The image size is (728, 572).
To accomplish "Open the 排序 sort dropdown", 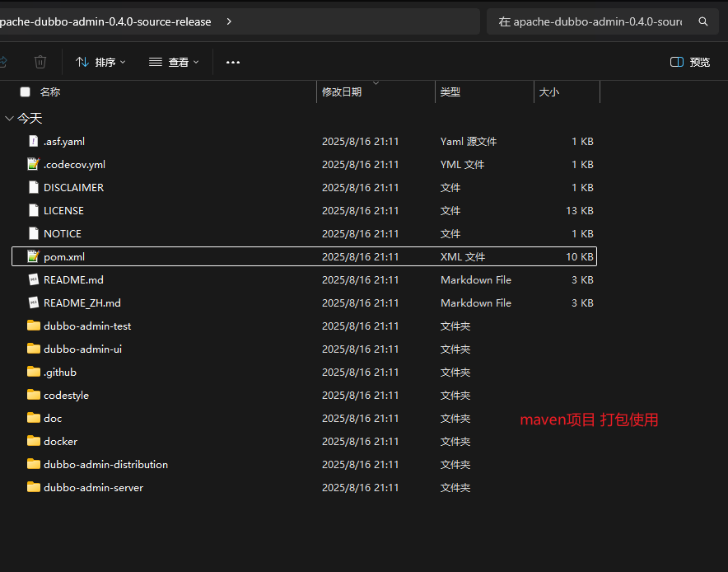I will coord(100,62).
